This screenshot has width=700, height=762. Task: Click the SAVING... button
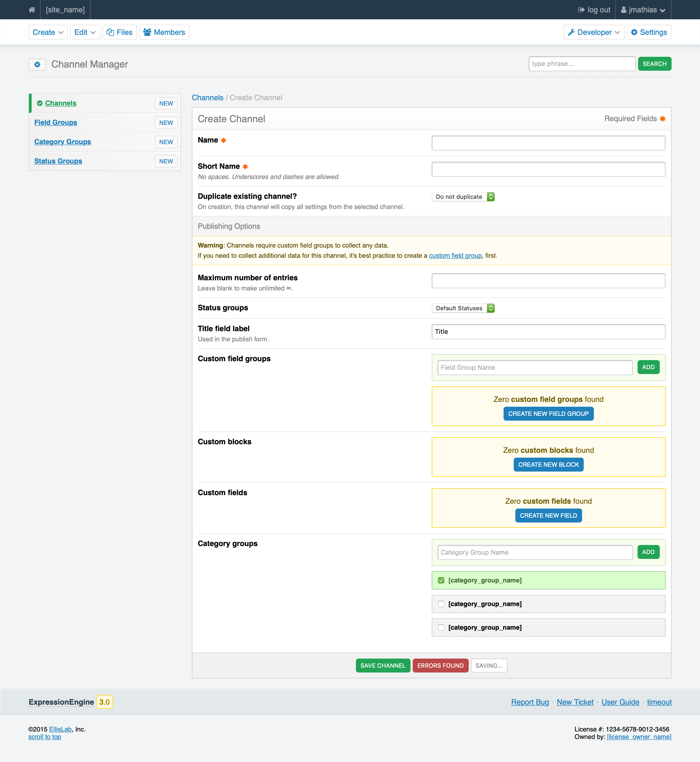tap(489, 666)
